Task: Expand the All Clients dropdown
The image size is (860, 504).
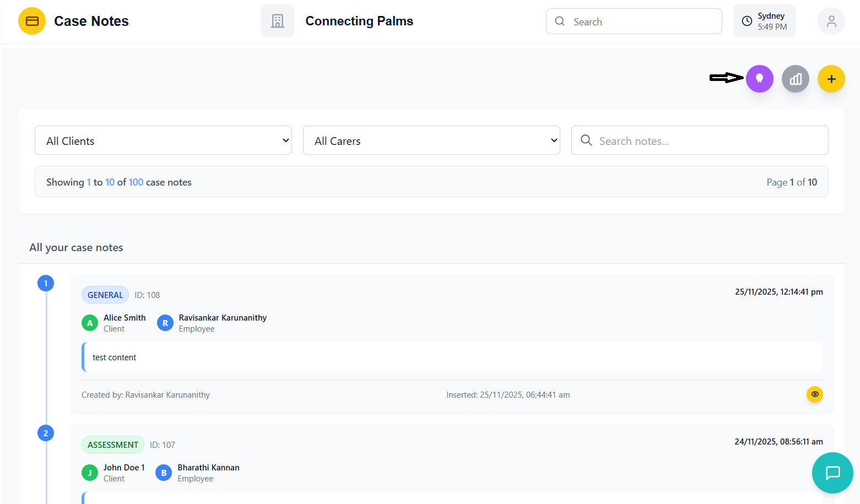Action: coord(163,140)
